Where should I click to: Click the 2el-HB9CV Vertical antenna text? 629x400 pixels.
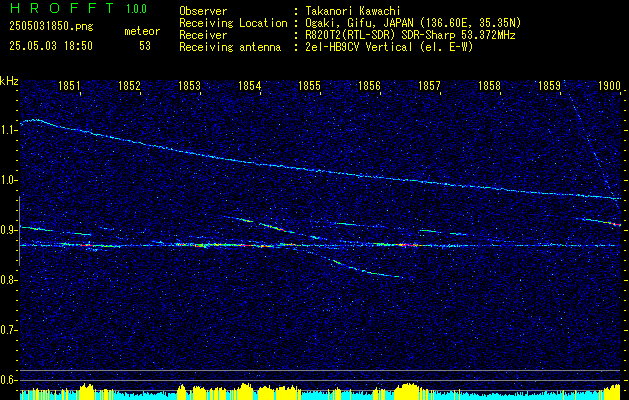pyautogui.click(x=389, y=47)
